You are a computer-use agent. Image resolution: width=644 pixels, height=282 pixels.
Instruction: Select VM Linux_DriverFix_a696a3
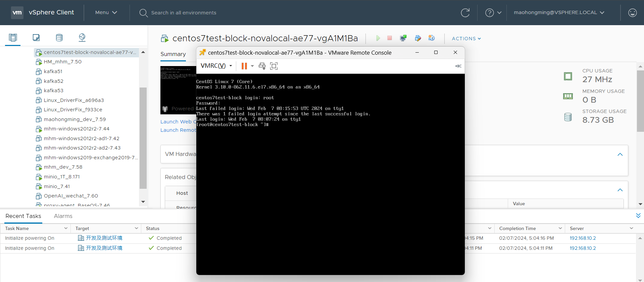click(x=74, y=100)
